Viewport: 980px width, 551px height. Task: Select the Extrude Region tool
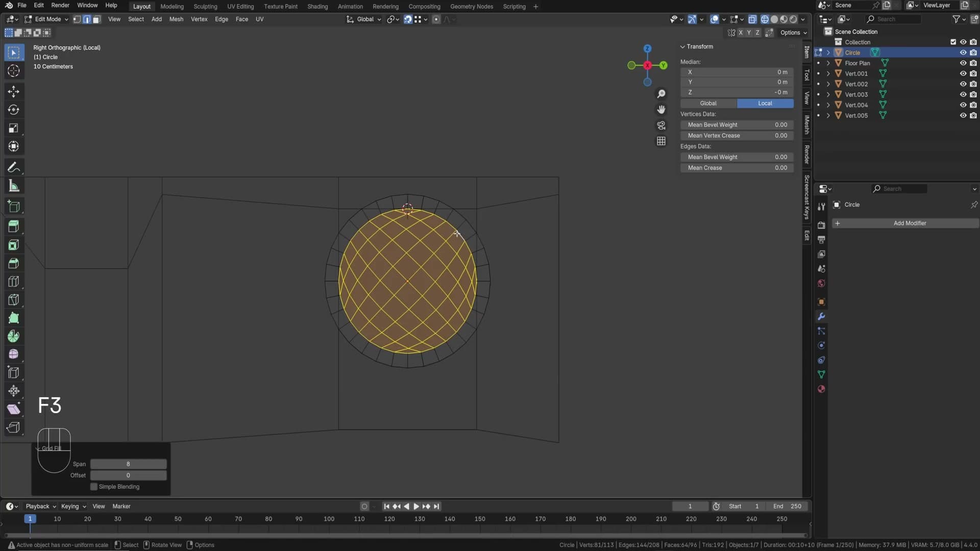14,227
